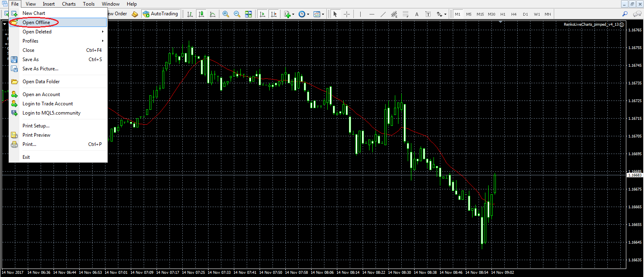Switch chart to bar chart mode

190,14
